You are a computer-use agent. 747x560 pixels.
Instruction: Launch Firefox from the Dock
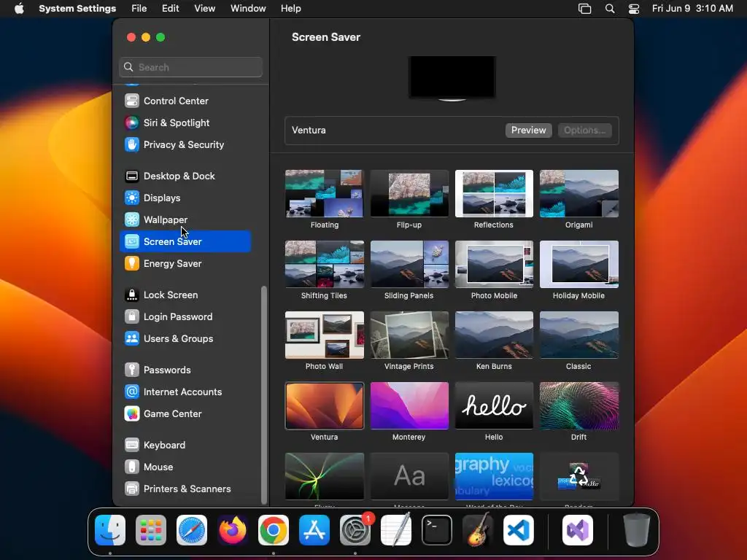233,530
